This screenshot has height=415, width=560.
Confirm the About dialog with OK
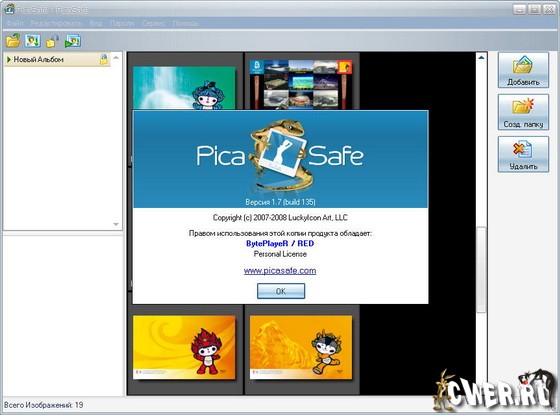pyautogui.click(x=281, y=291)
